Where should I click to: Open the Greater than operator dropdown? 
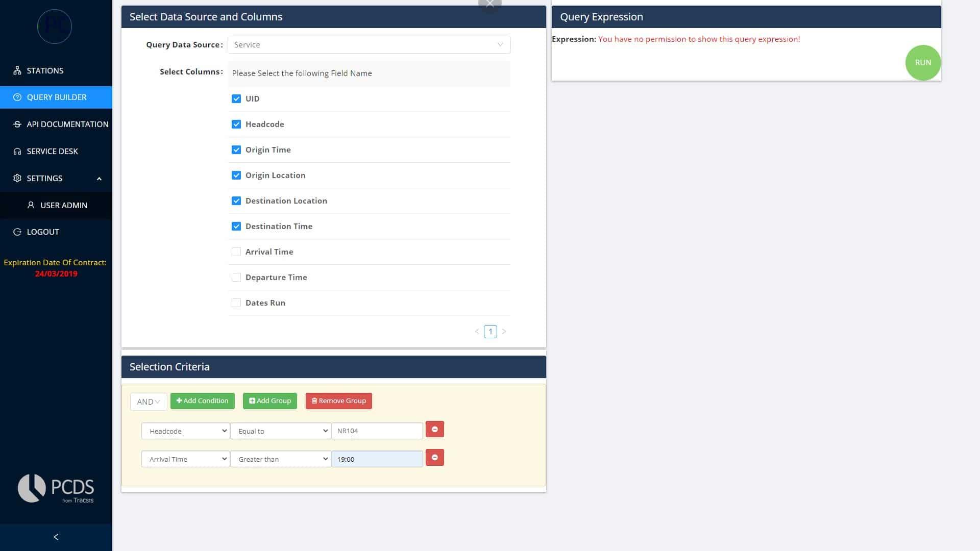(280, 459)
